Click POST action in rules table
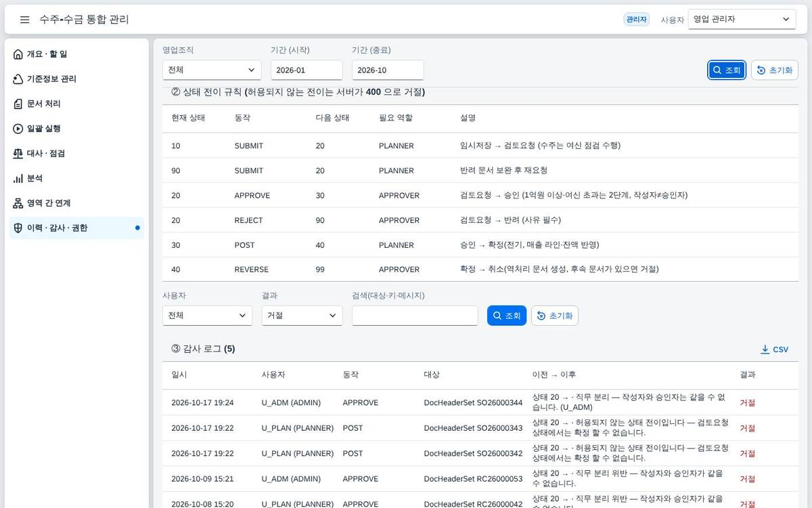The width and height of the screenshot is (812, 508). [244, 245]
